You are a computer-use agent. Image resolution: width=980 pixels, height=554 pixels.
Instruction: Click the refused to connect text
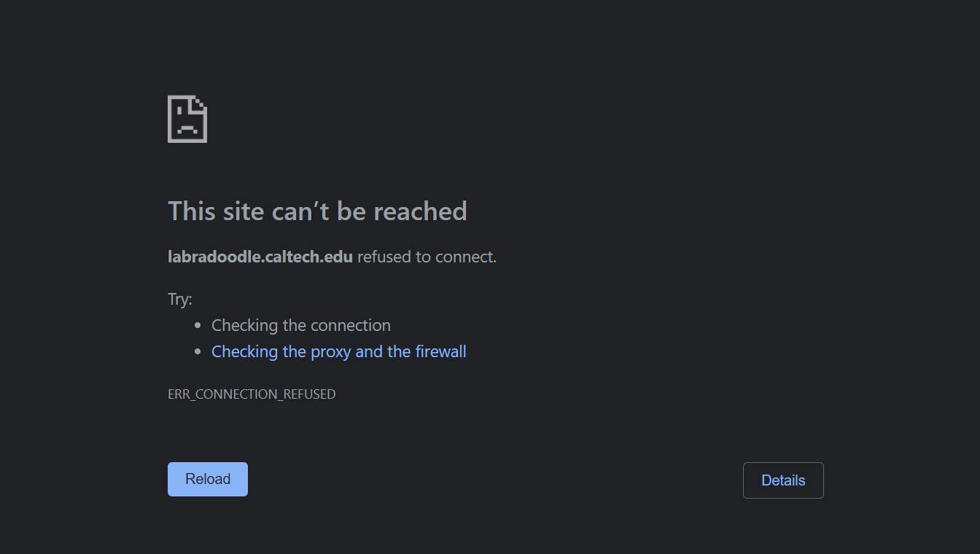coord(427,257)
